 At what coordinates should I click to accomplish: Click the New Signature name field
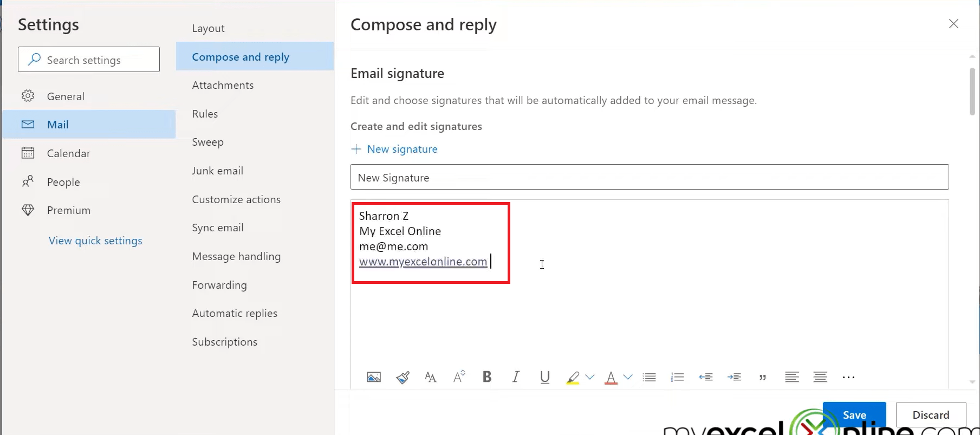(x=650, y=177)
